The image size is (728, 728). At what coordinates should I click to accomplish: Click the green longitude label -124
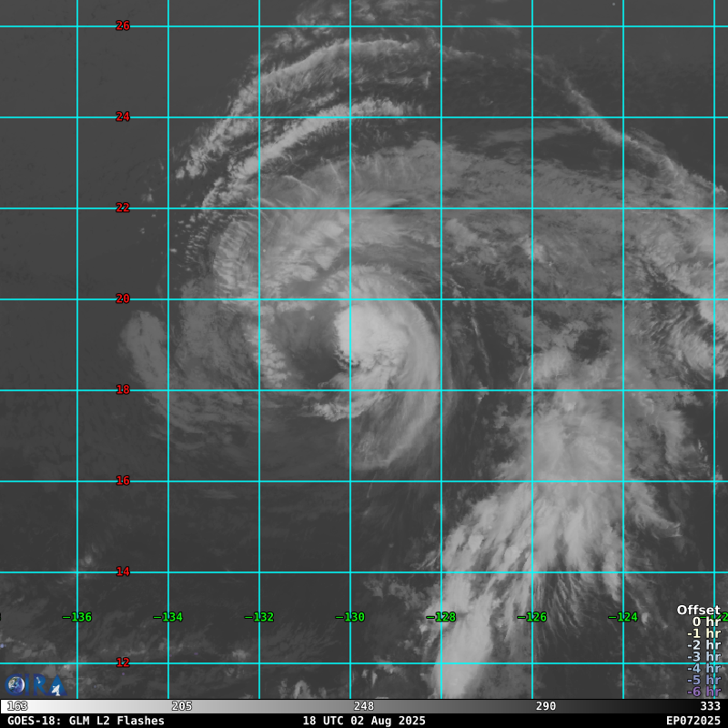pyautogui.click(x=623, y=617)
